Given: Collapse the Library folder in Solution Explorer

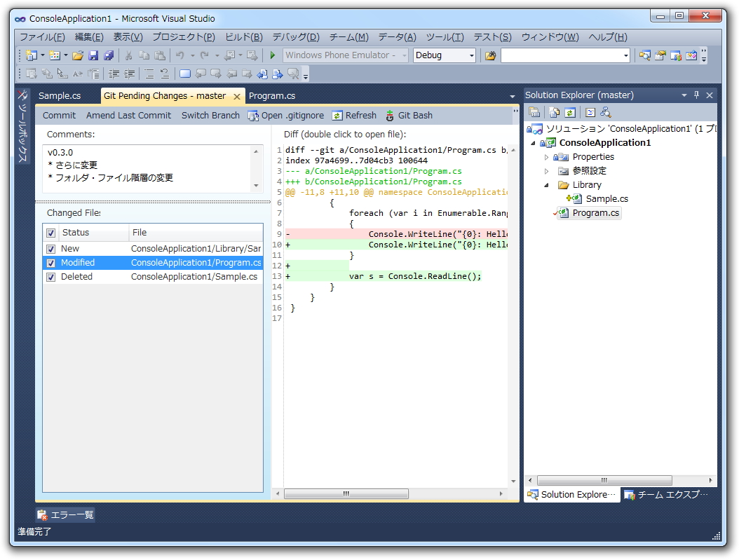Looking at the screenshot, I should 547,185.
